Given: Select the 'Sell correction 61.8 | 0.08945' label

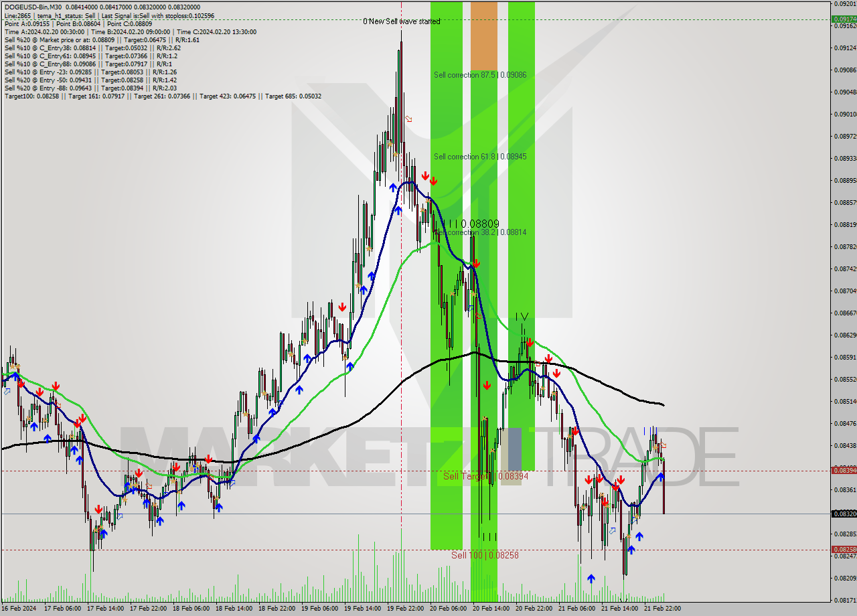Looking at the screenshot, I should tap(480, 157).
